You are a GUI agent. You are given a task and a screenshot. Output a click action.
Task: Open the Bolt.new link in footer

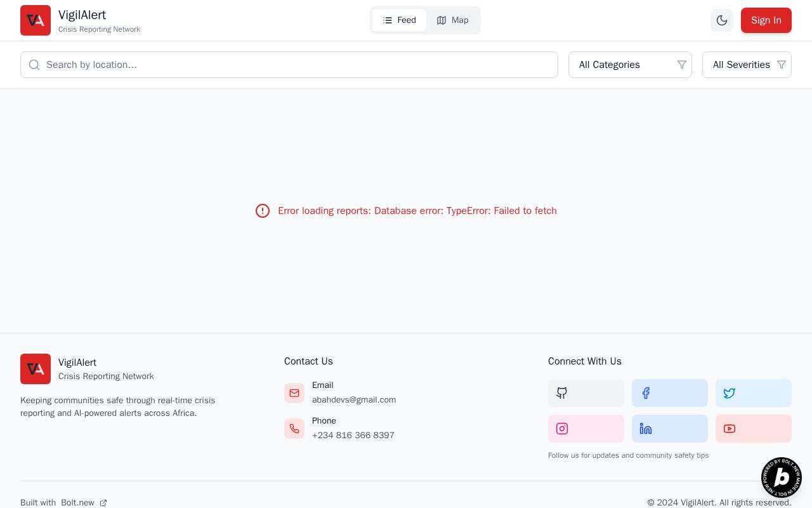84,503
